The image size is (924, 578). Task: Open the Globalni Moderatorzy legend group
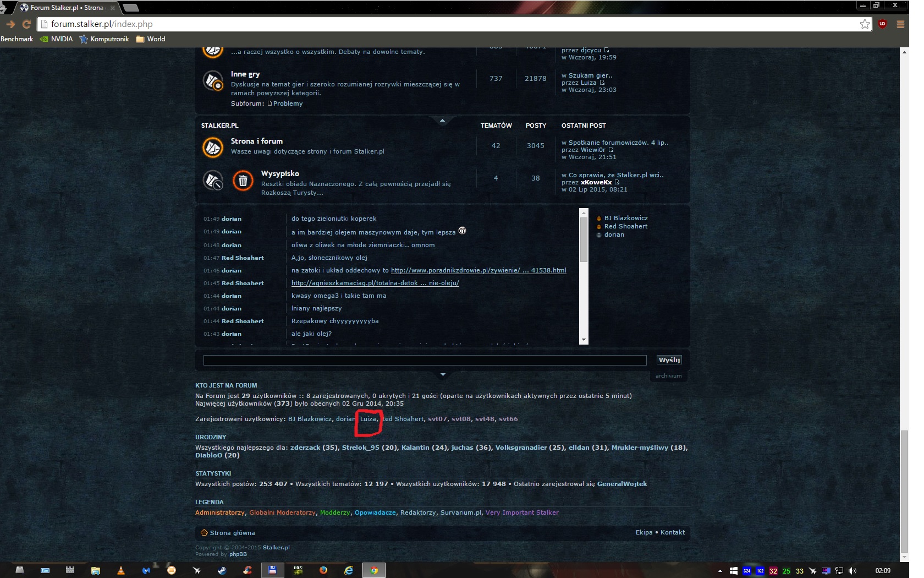283,512
